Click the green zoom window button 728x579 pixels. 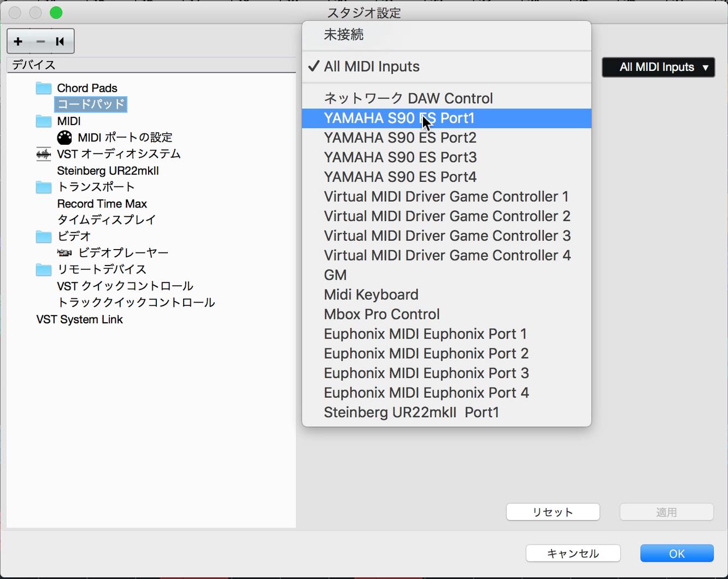56,13
